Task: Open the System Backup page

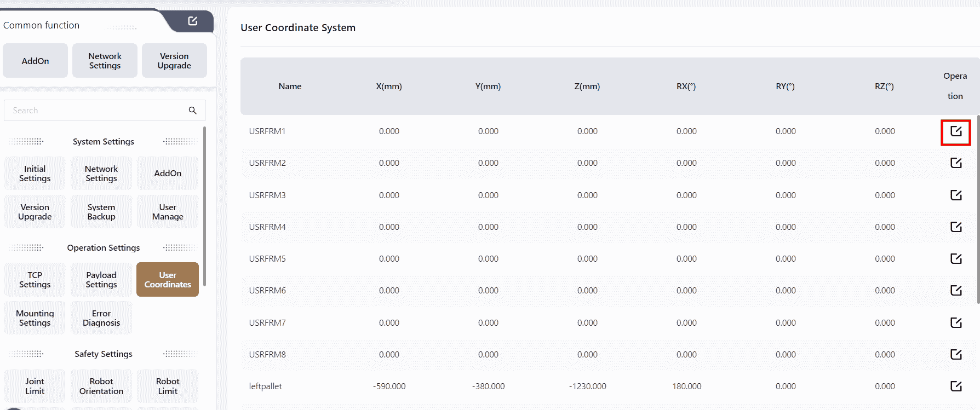Action: click(101, 212)
